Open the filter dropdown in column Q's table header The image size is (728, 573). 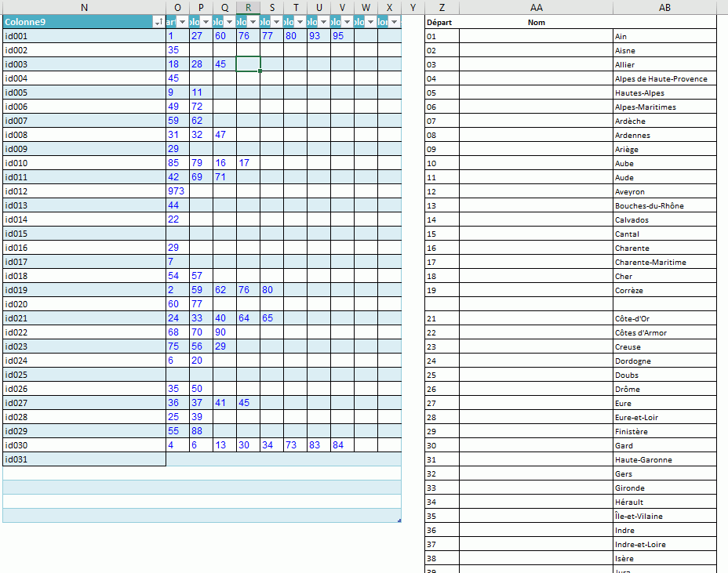tap(229, 22)
